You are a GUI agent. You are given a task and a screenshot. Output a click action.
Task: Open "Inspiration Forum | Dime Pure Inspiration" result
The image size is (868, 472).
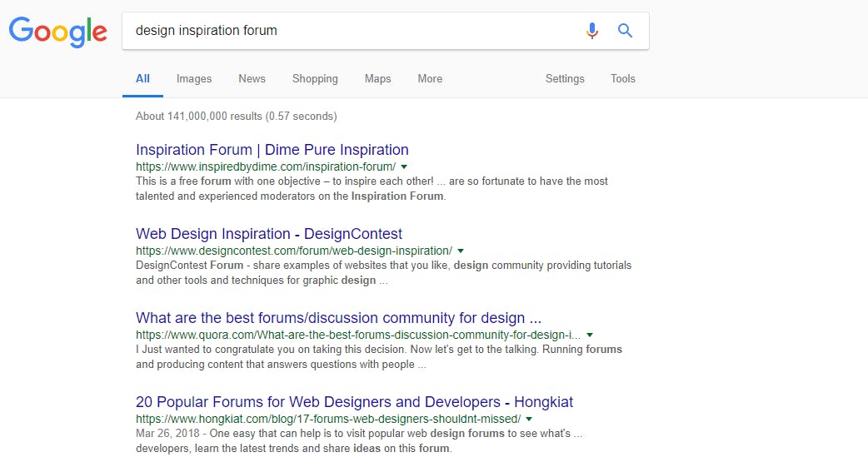click(272, 150)
